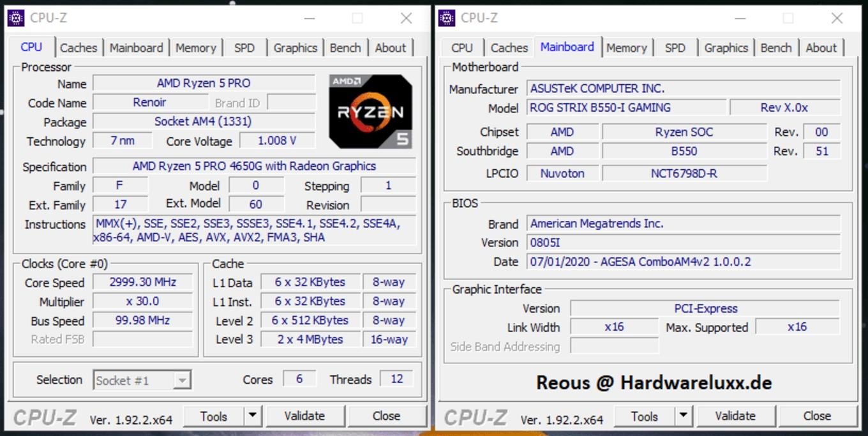
Task: Click Technology value 7 nm
Action: 123,140
